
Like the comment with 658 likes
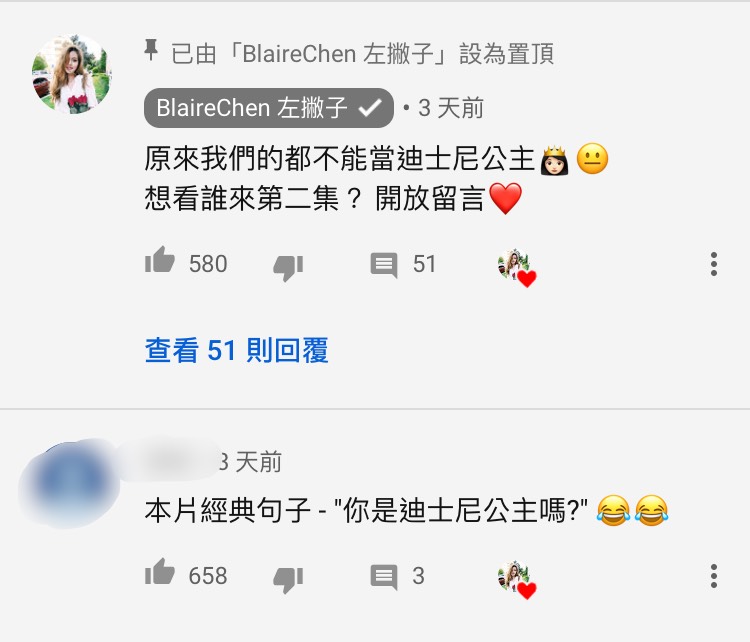pos(160,572)
